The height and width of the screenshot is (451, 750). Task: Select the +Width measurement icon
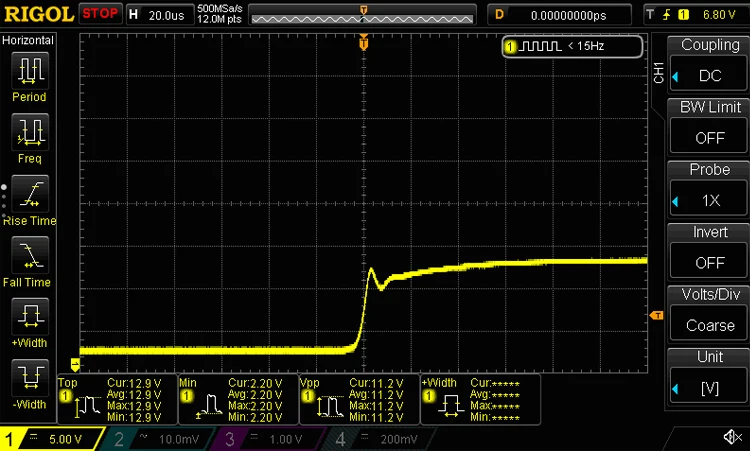pyautogui.click(x=30, y=316)
